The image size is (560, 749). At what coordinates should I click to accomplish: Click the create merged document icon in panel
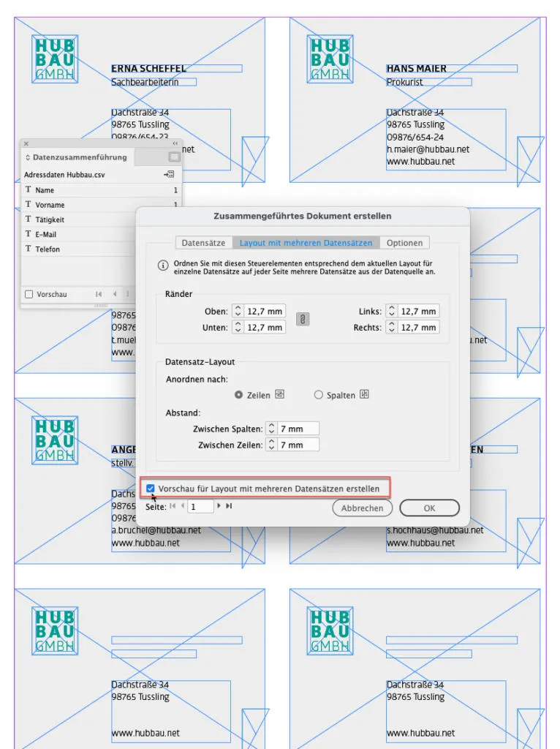coord(169,175)
